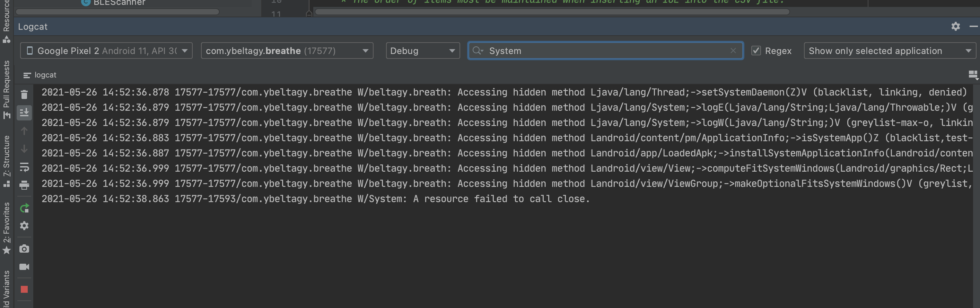This screenshot has width=980, height=308.
Task: Select the logcat tab
Action: click(x=40, y=75)
